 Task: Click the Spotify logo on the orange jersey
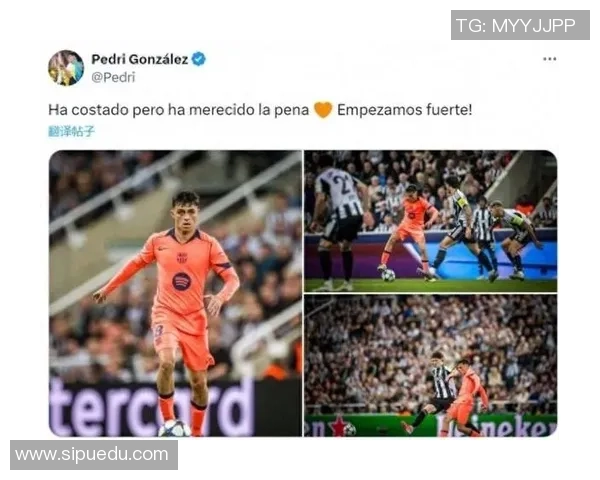point(181,281)
